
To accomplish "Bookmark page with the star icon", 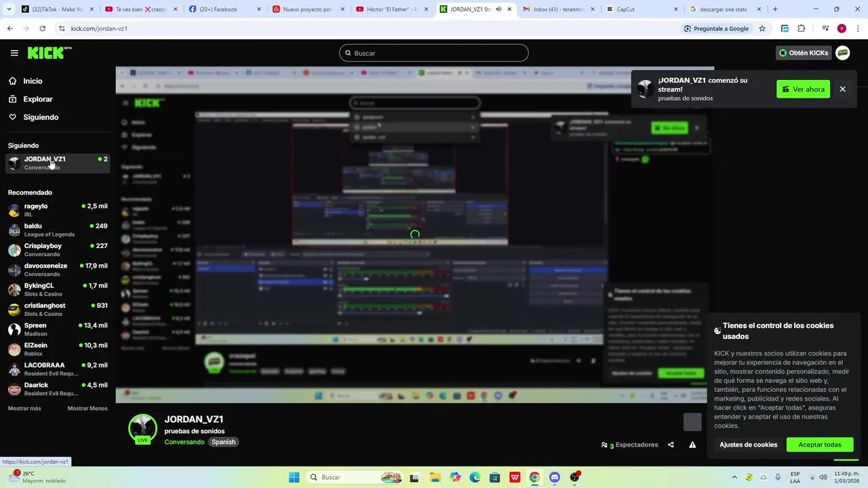I will click(762, 28).
